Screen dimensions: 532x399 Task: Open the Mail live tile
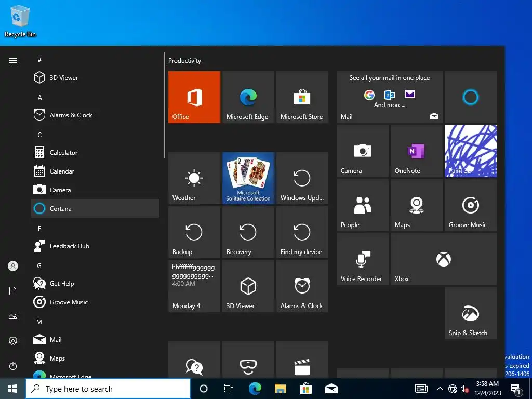(x=390, y=97)
